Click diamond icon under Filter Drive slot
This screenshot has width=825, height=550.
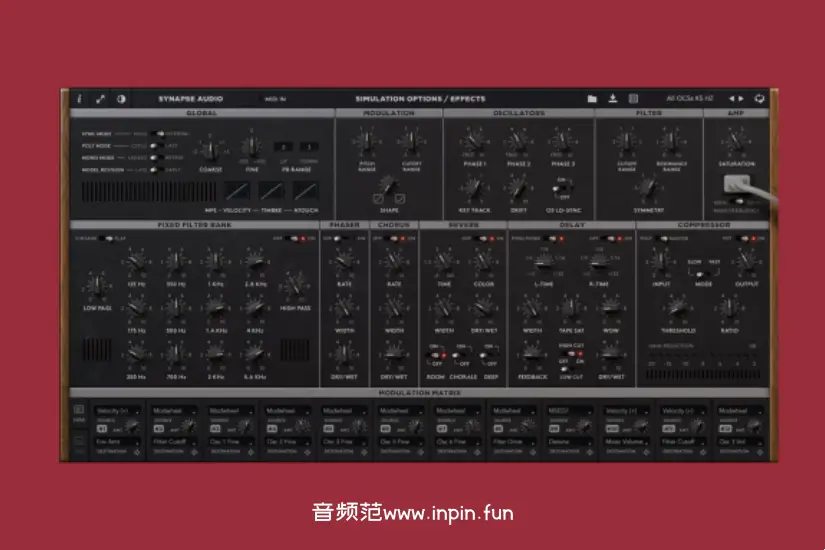[x=532, y=452]
